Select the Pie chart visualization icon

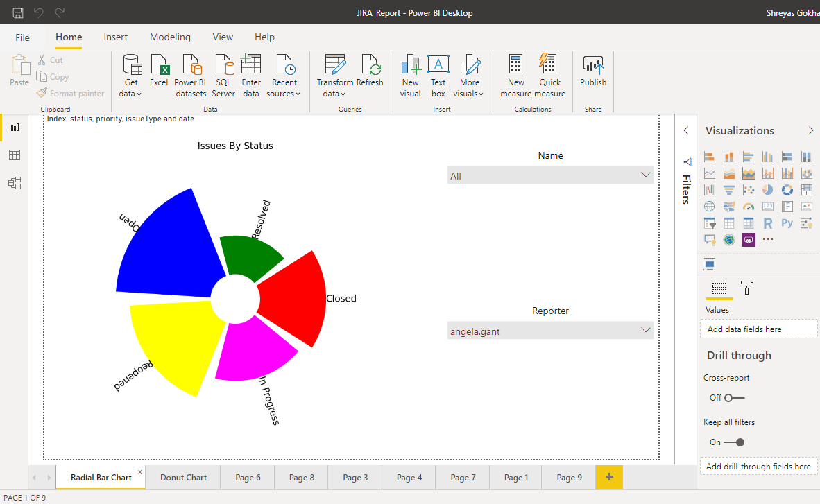tap(767, 190)
